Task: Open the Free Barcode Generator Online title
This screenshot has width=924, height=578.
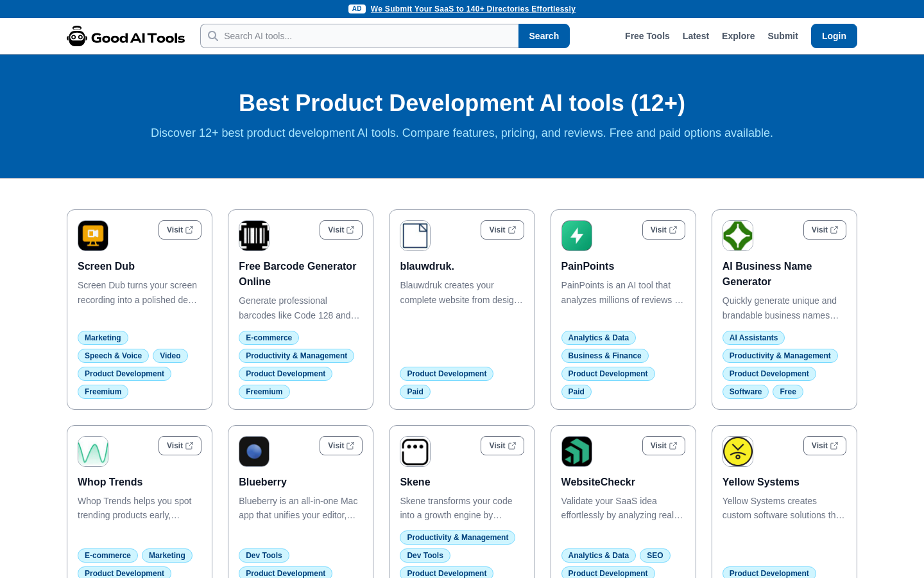Action: point(297,274)
